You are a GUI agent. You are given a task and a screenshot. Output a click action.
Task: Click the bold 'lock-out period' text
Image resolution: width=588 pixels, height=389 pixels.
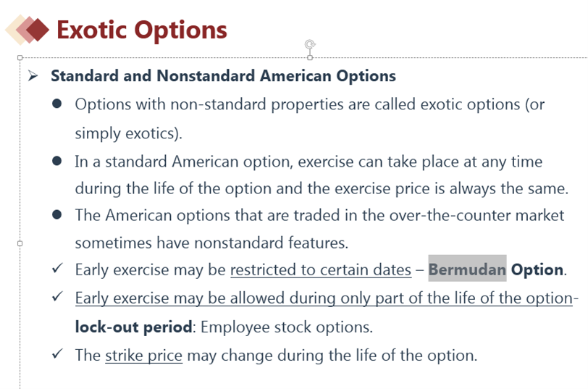point(134,327)
